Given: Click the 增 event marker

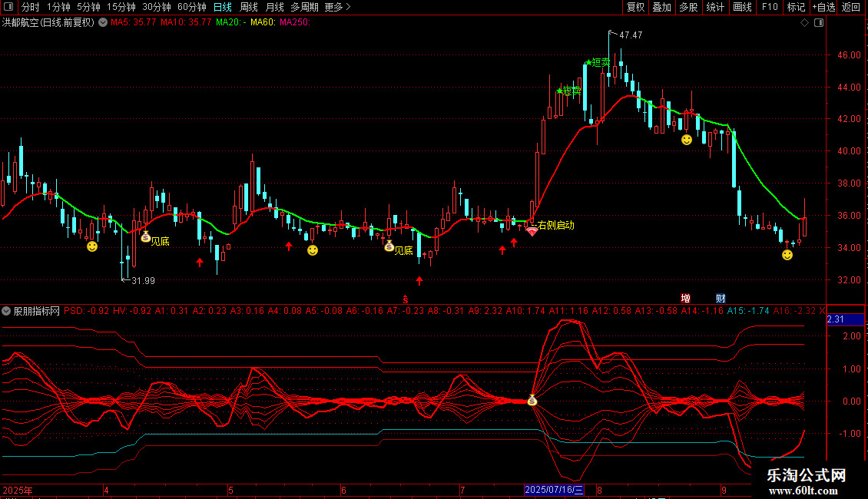Looking at the screenshot, I should tap(685, 299).
